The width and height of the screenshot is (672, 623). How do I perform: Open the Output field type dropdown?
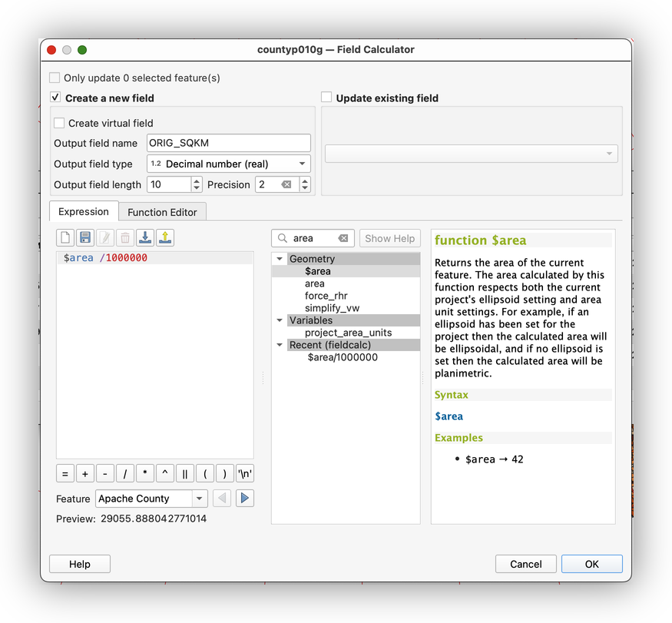pos(228,164)
